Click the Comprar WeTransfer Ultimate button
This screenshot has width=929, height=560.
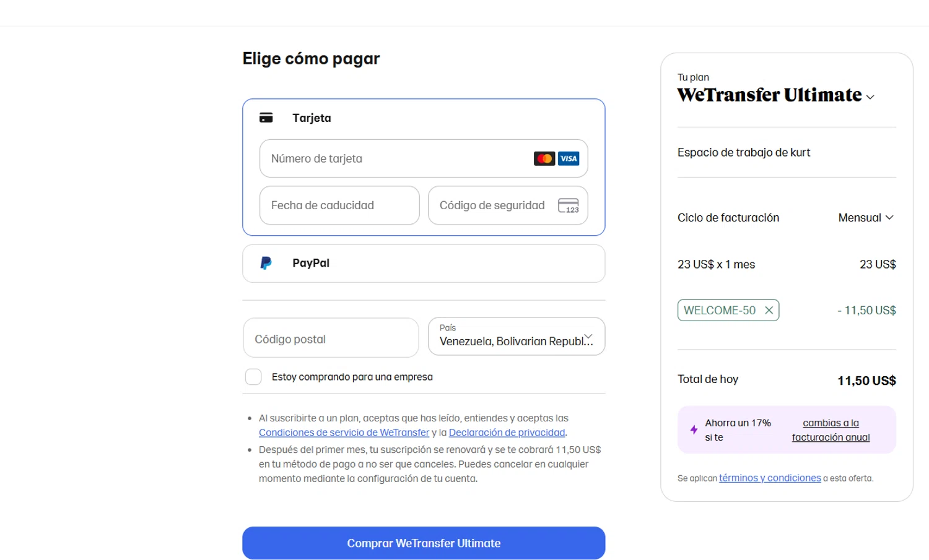click(424, 543)
